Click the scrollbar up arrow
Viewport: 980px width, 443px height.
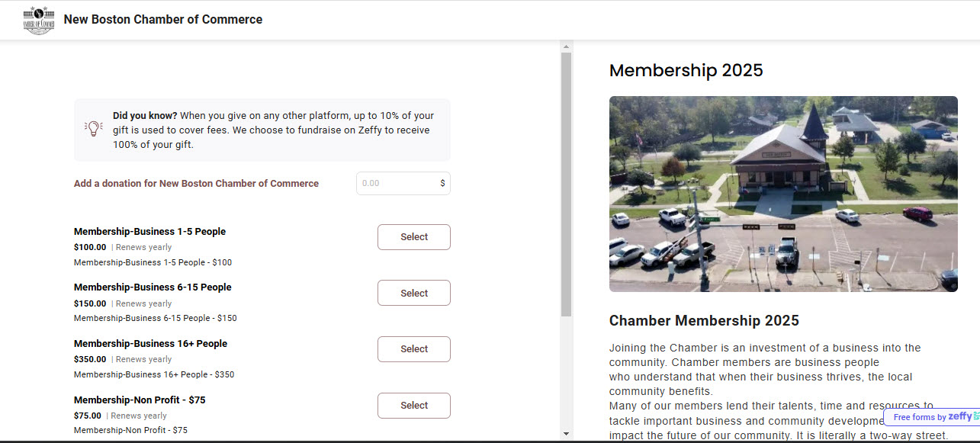pyautogui.click(x=565, y=46)
